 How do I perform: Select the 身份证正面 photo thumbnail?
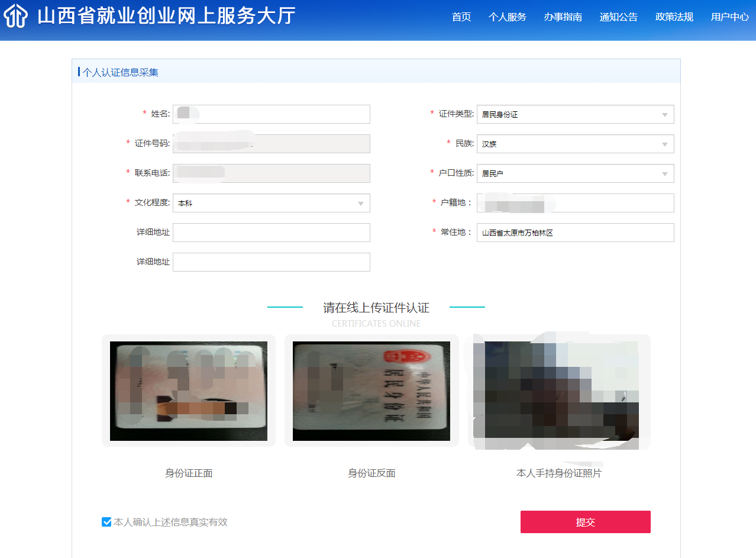point(189,391)
